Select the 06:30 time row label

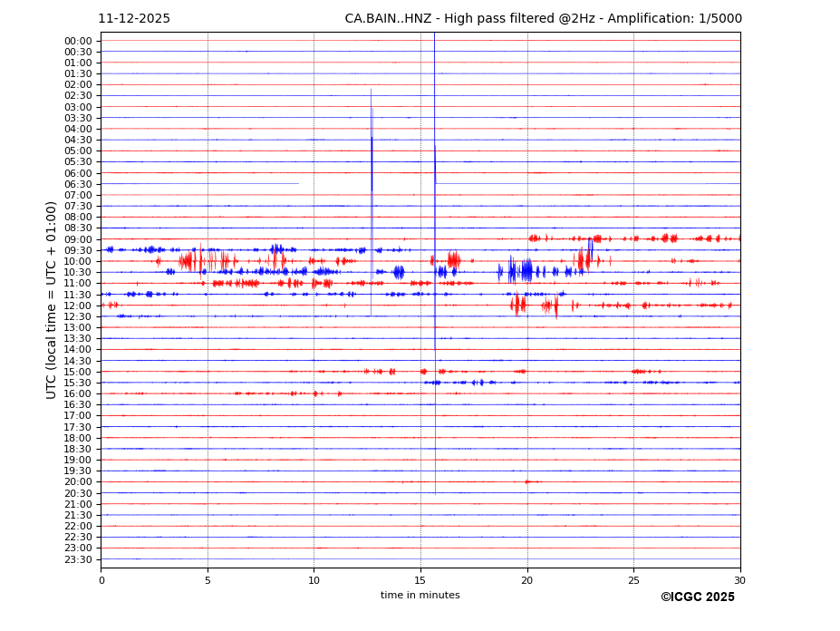click(x=78, y=184)
